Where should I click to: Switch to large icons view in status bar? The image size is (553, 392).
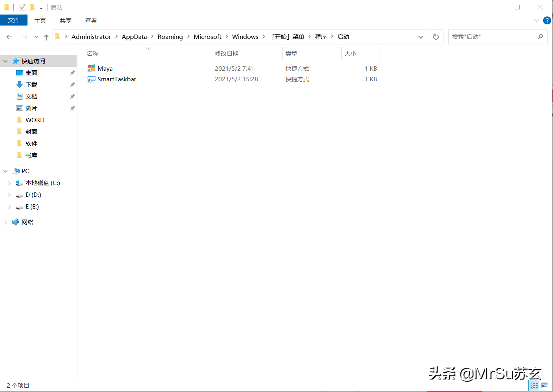(x=545, y=386)
